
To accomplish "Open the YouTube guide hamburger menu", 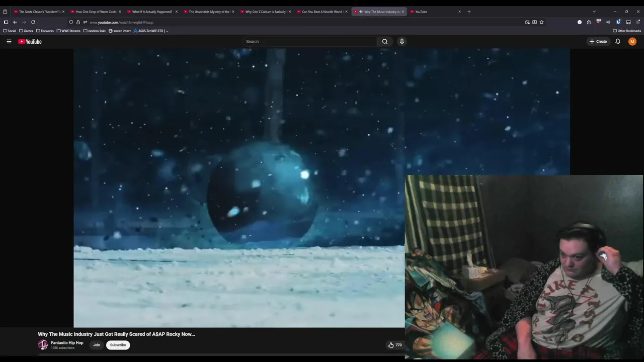I will coord(9,42).
